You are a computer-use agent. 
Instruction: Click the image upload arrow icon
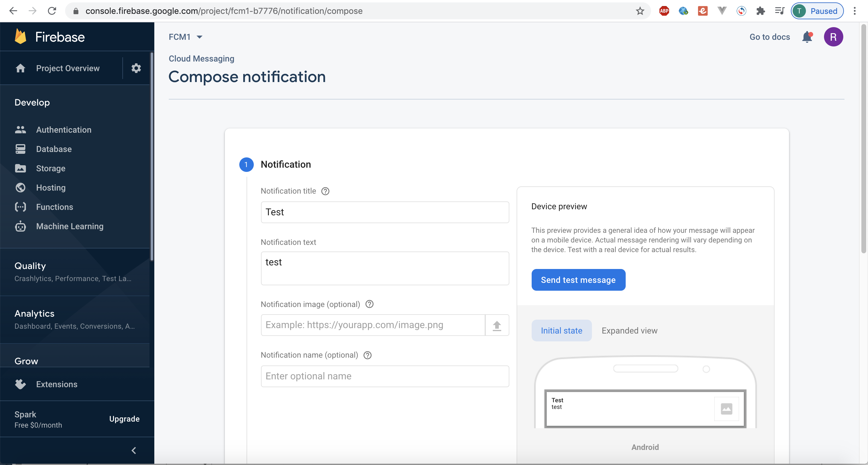(x=497, y=325)
